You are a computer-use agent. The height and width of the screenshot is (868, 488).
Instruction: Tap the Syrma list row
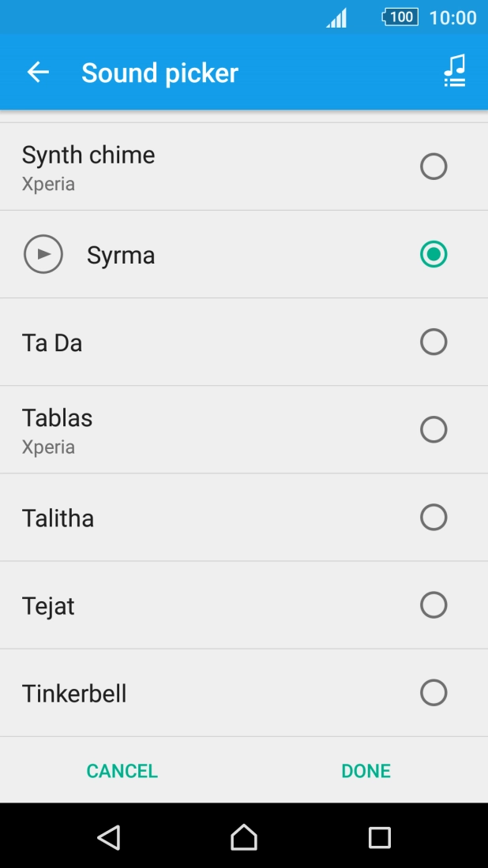point(197,254)
